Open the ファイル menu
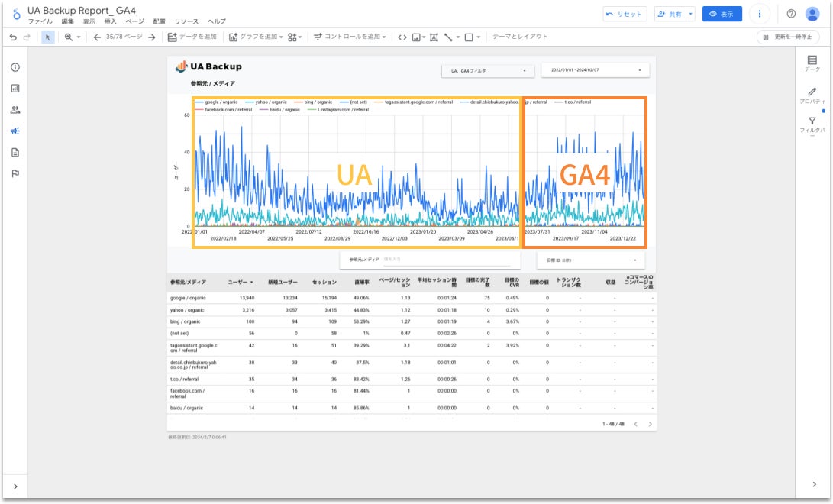Image resolution: width=833 pixels, height=504 pixels. point(40,21)
